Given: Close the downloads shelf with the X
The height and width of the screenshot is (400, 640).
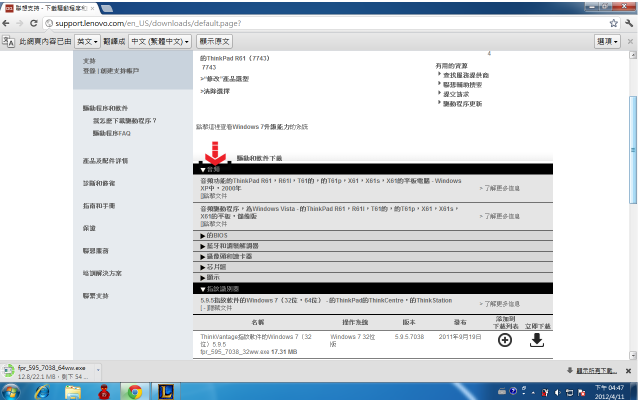Looking at the screenshot, I should (x=629, y=371).
